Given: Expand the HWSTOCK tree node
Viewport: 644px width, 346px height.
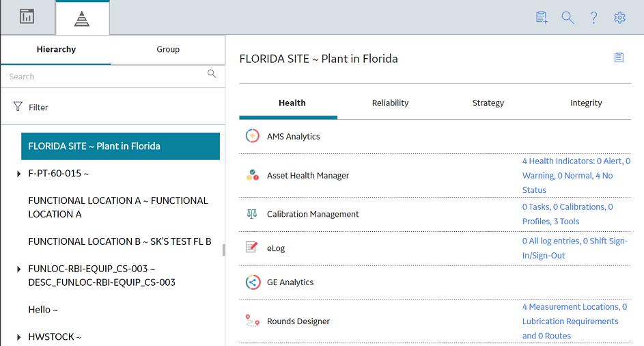Looking at the screenshot, I should (19, 337).
